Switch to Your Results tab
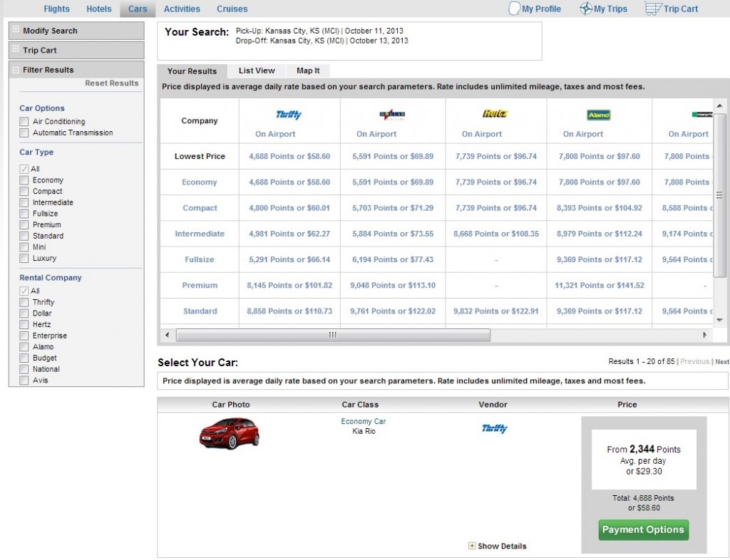 (x=192, y=71)
